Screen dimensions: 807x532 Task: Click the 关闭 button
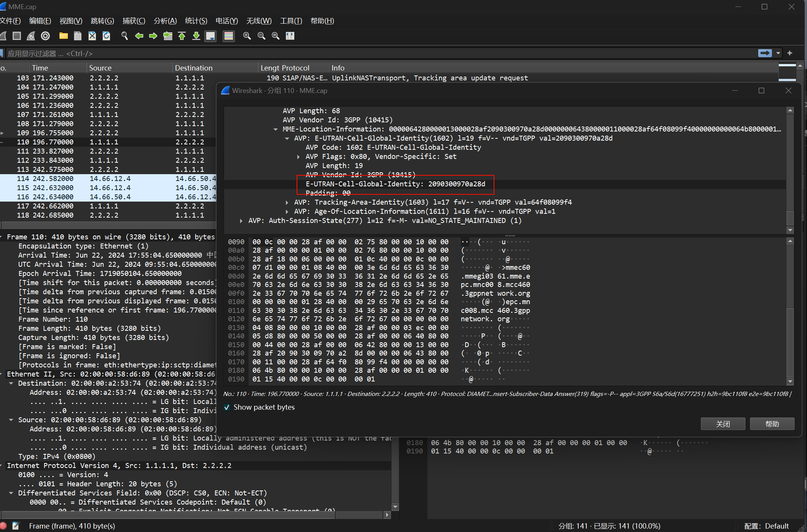coord(722,424)
